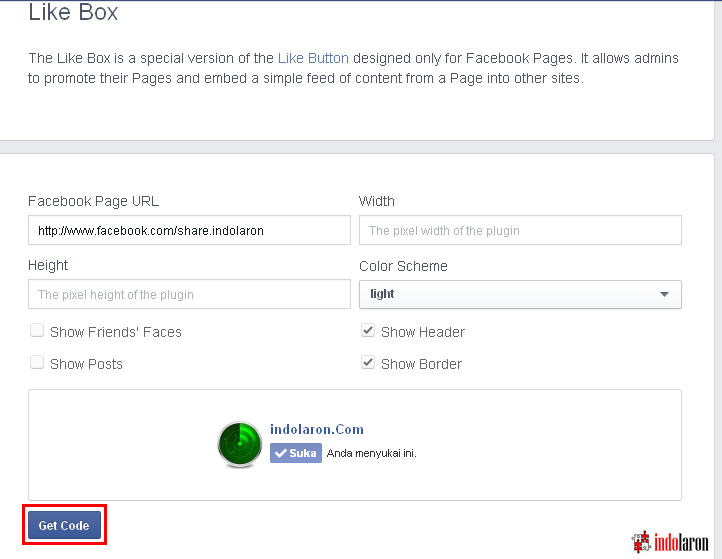Click the green radar page avatar
The image size is (722, 559).
(239, 444)
